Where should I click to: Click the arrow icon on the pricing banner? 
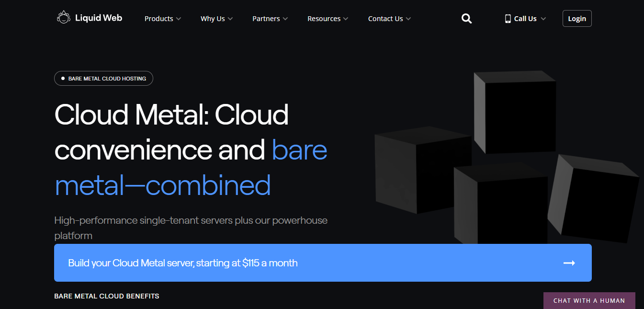[x=569, y=263]
